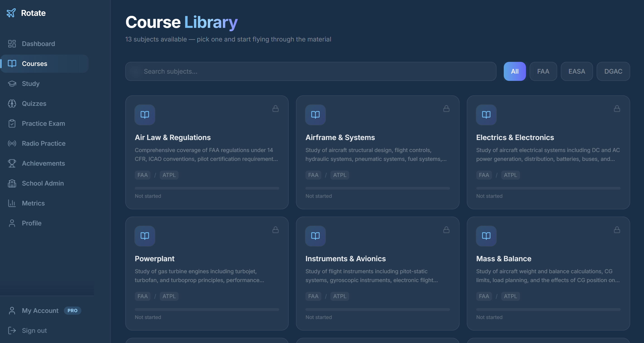Click the Practice Exam clipboard icon

[x=12, y=123]
